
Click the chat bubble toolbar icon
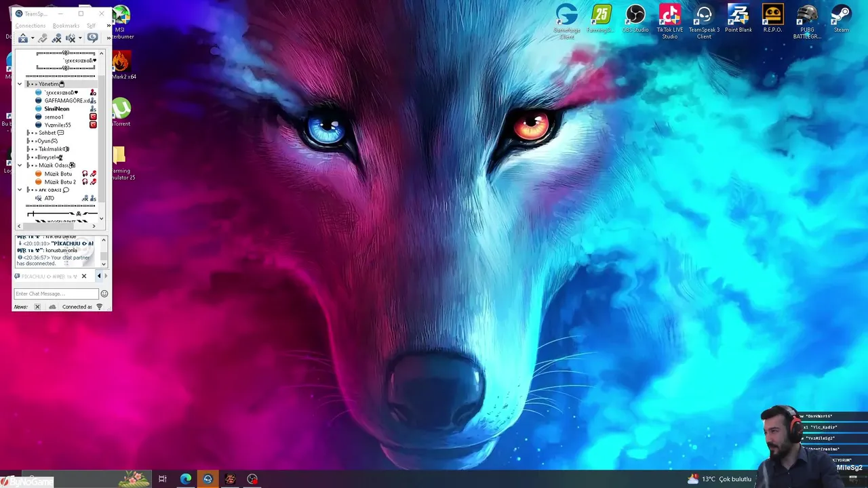coord(92,38)
